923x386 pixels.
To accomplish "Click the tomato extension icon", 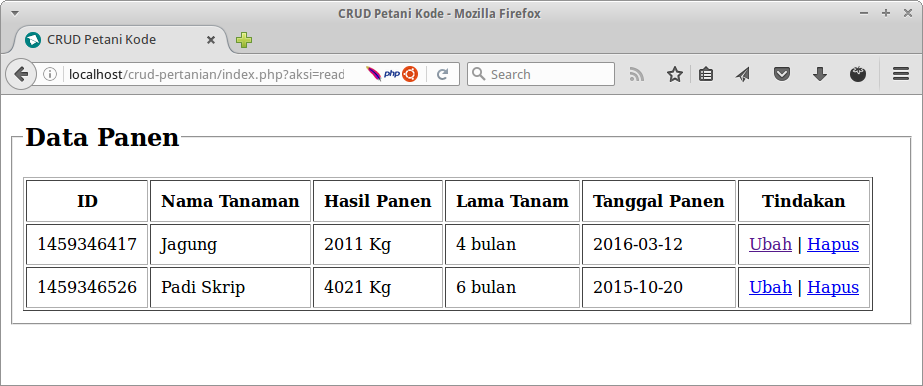I will (x=858, y=74).
